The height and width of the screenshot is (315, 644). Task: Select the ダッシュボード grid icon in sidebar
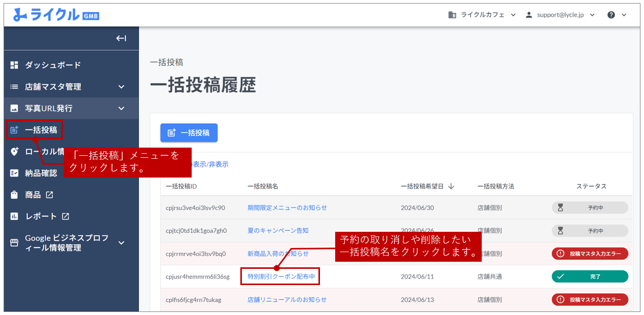coord(13,65)
